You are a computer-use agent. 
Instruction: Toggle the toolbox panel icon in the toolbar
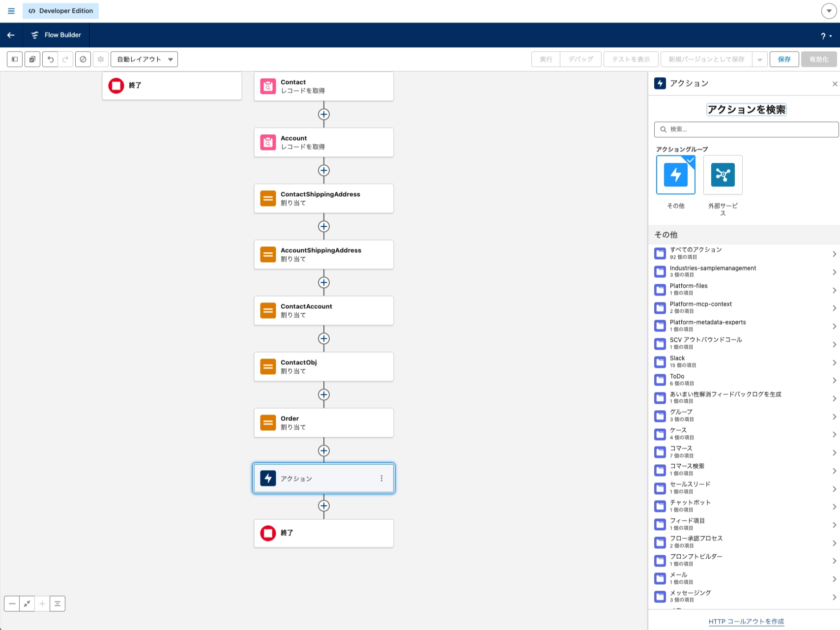[15, 60]
